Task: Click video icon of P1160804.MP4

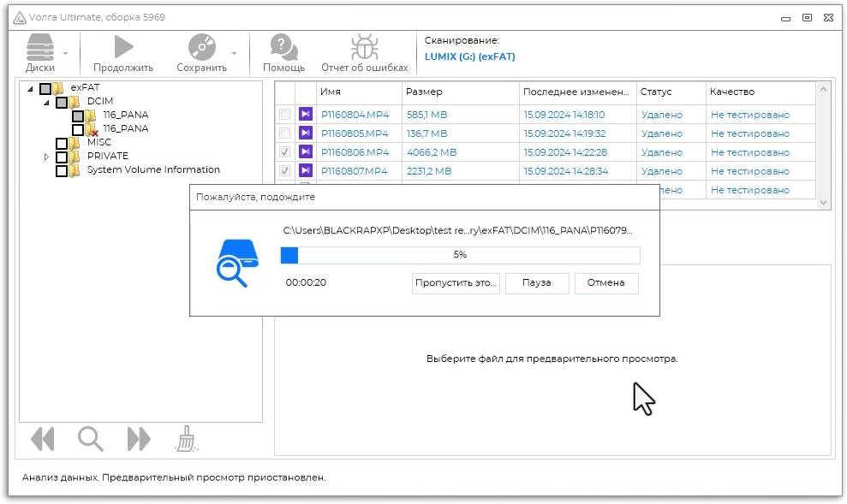Action: [306, 114]
